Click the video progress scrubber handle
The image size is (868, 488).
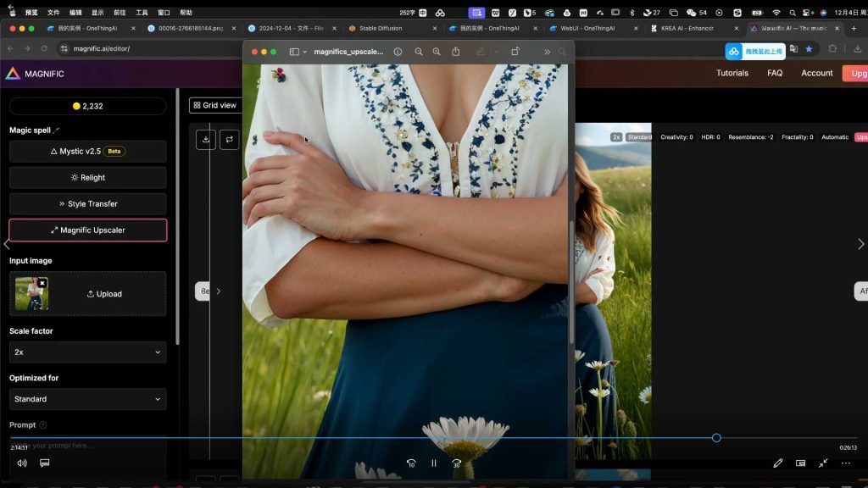point(716,438)
